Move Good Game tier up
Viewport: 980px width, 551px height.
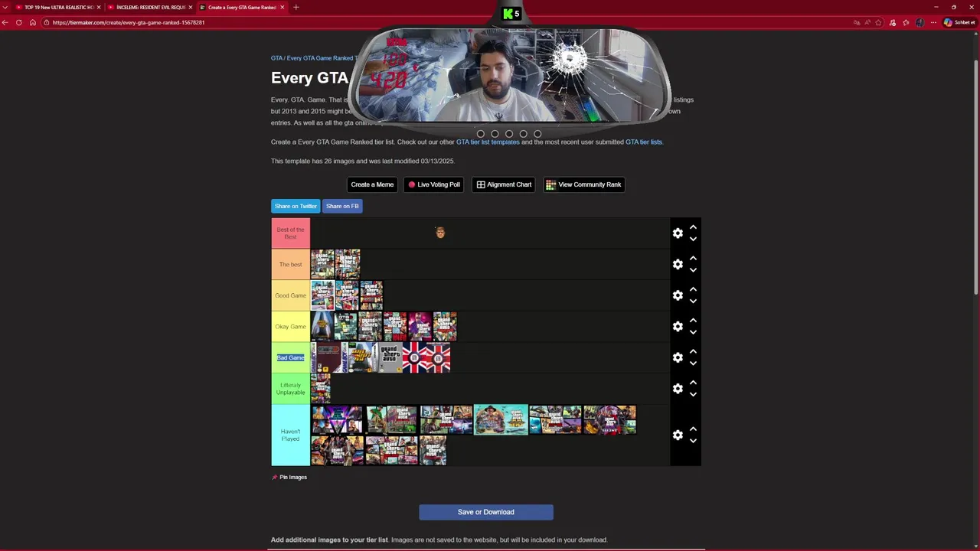click(x=693, y=289)
